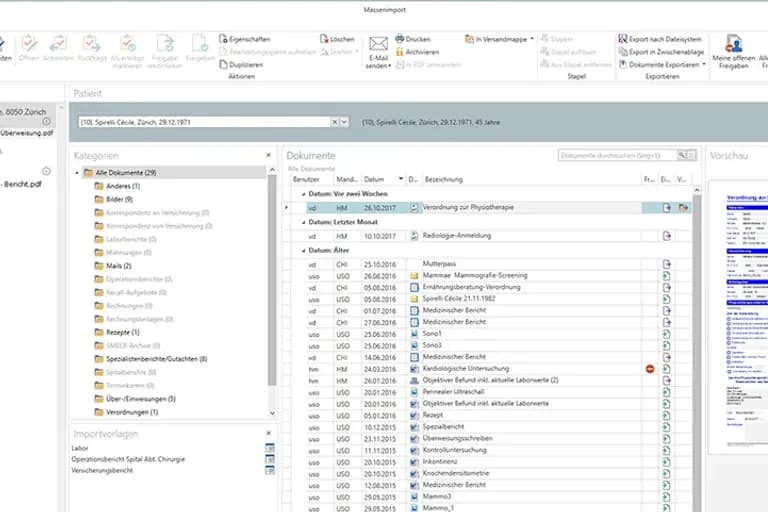The image size is (768, 512).
Task: Click the patient search input field
Action: 205,122
